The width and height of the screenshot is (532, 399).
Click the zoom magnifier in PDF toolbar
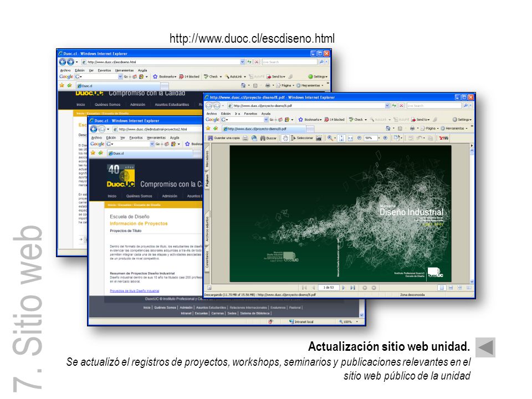330,138
